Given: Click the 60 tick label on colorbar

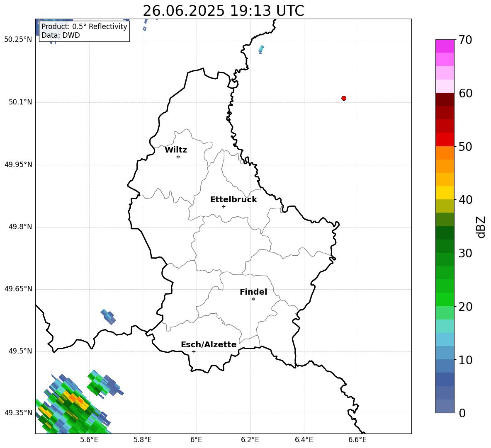Looking at the screenshot, I should tap(465, 93).
